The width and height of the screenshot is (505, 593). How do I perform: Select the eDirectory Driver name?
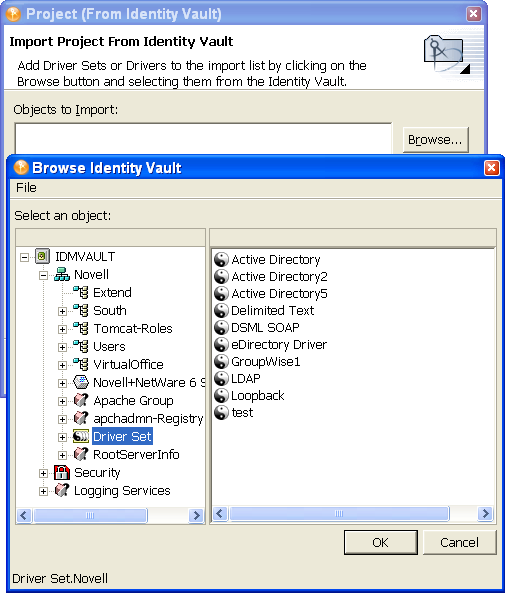(279, 345)
